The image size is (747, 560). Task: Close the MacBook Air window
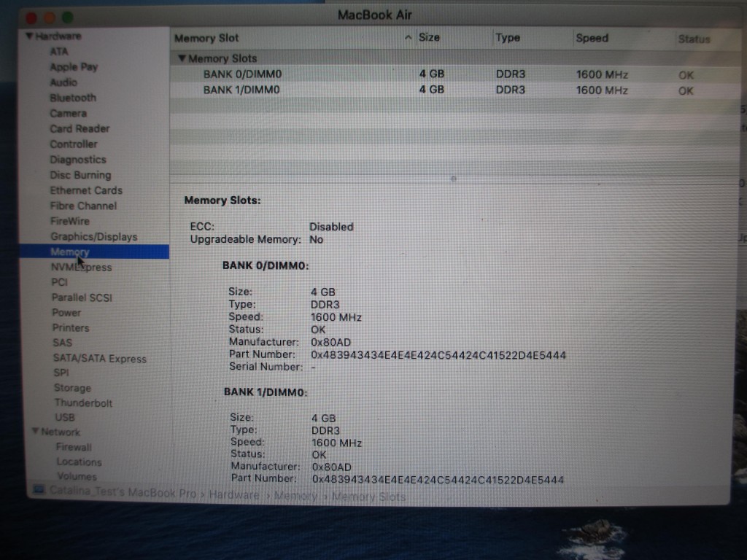point(31,18)
